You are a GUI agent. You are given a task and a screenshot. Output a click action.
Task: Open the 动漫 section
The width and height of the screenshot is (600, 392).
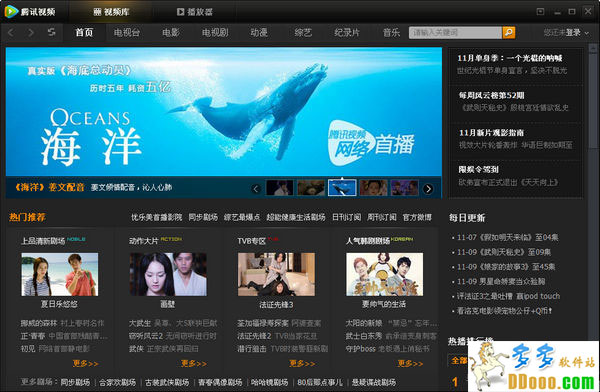pyautogui.click(x=259, y=33)
